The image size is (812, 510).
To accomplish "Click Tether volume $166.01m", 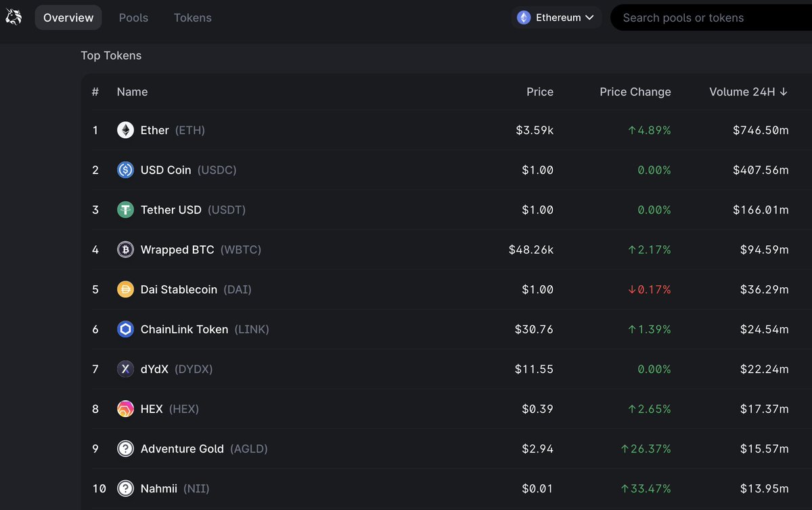I will pos(761,210).
